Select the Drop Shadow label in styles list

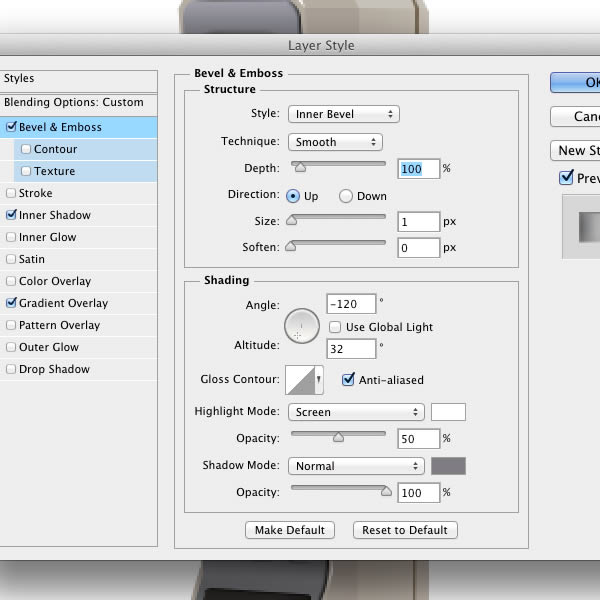pos(54,369)
